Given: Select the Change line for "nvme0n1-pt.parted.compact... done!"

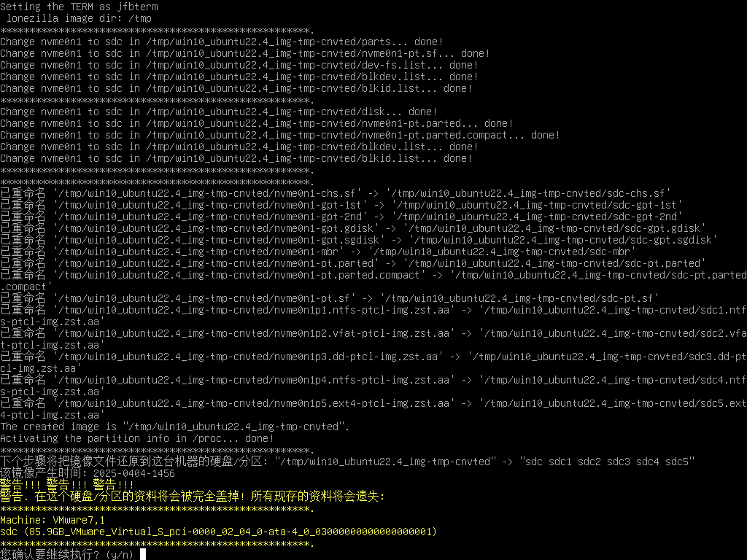Looking at the screenshot, I should [x=280, y=135].
